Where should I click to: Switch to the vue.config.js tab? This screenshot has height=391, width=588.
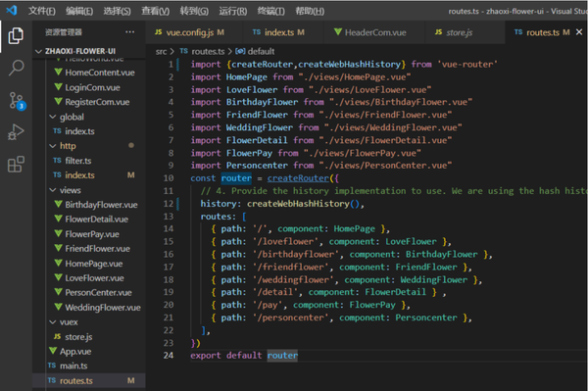189,32
